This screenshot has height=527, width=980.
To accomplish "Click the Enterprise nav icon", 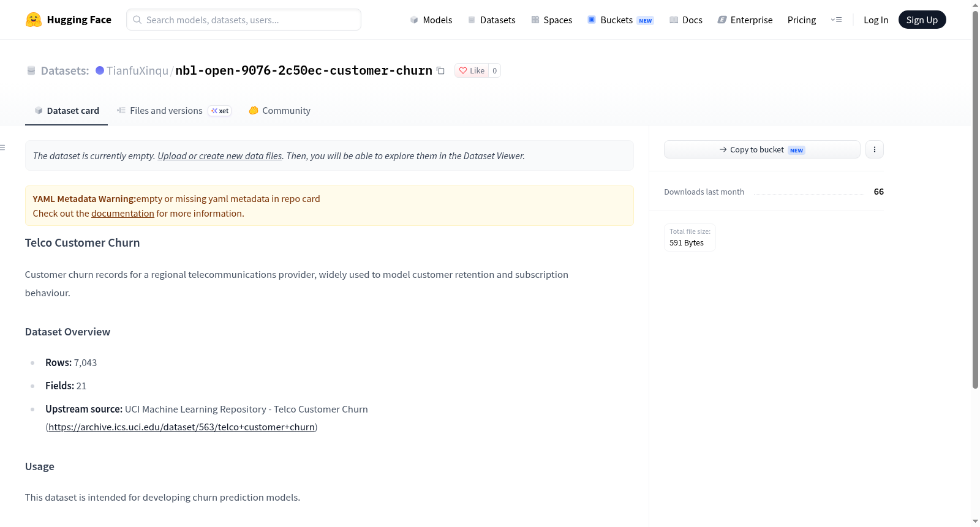I will [722, 20].
